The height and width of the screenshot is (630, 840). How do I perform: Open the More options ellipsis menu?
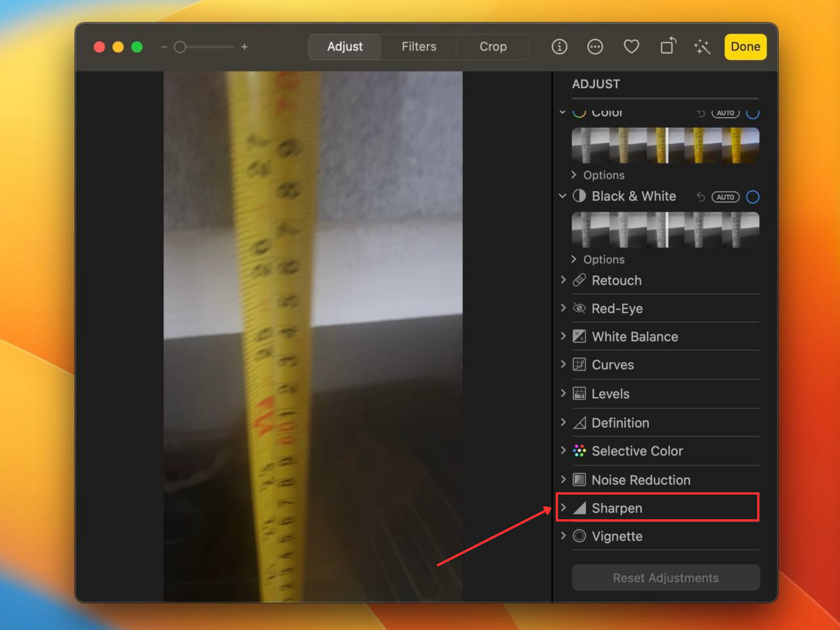pos(595,47)
